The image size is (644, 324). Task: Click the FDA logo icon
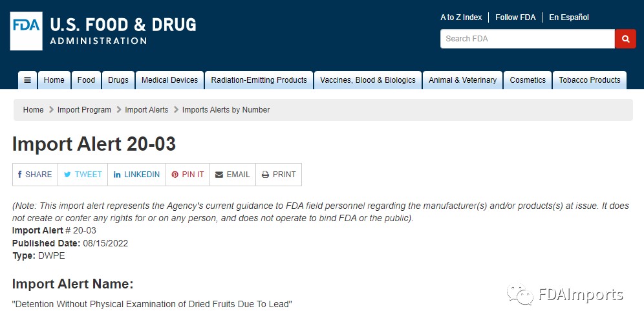coord(27,30)
